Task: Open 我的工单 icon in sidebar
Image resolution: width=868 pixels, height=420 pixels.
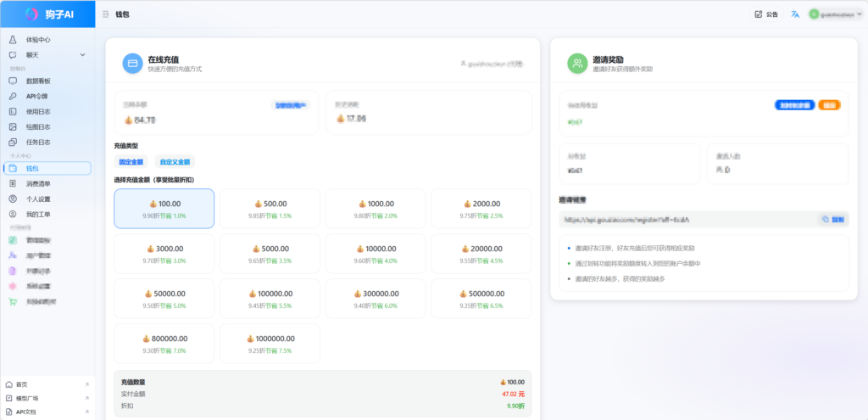Action: coord(13,214)
